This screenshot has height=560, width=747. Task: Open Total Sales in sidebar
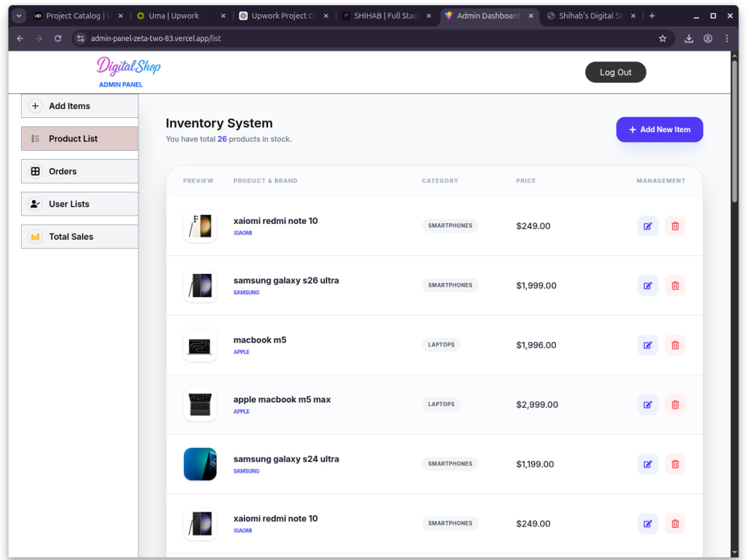click(80, 236)
